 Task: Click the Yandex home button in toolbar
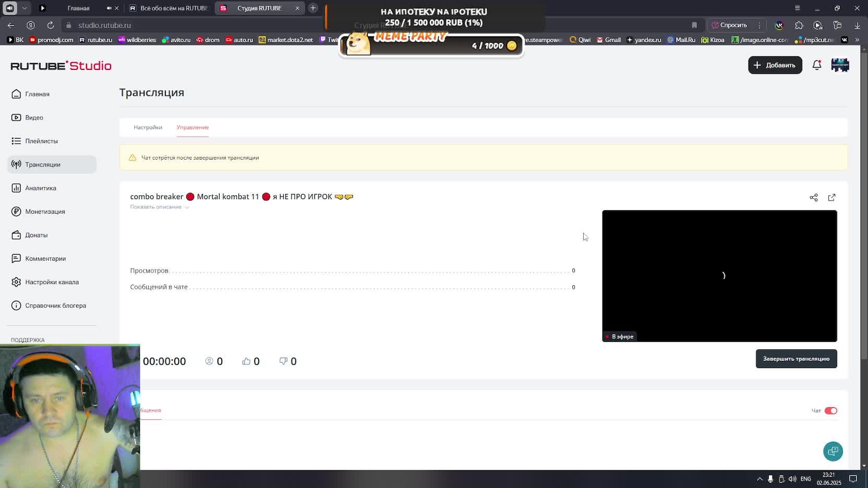coord(31,25)
